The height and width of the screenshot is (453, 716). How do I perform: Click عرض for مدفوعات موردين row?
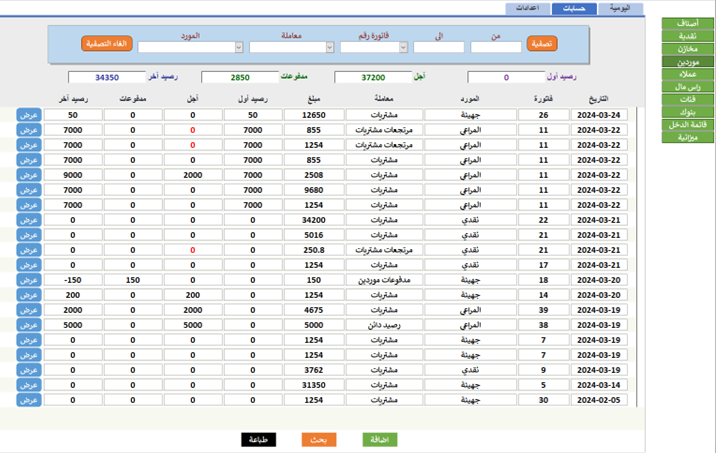[x=29, y=280]
